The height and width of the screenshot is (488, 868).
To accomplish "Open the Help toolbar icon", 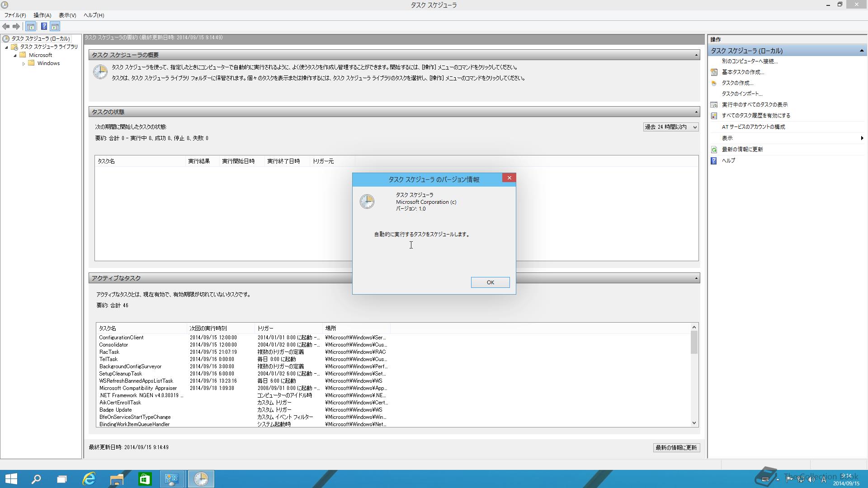I will click(44, 26).
